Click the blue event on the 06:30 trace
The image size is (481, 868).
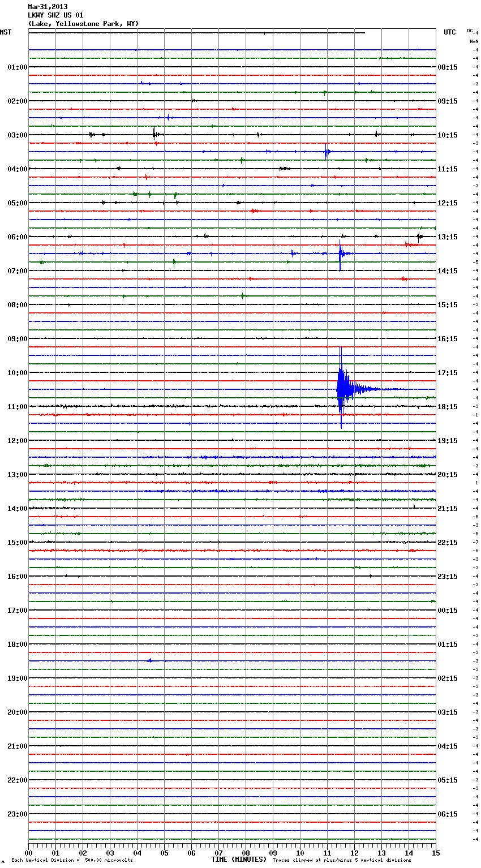point(340,253)
